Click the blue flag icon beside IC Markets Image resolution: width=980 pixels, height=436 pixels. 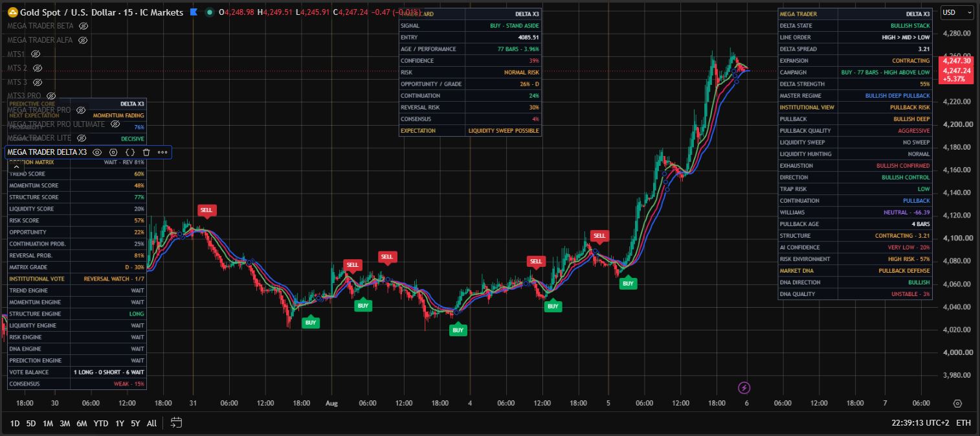point(194,12)
